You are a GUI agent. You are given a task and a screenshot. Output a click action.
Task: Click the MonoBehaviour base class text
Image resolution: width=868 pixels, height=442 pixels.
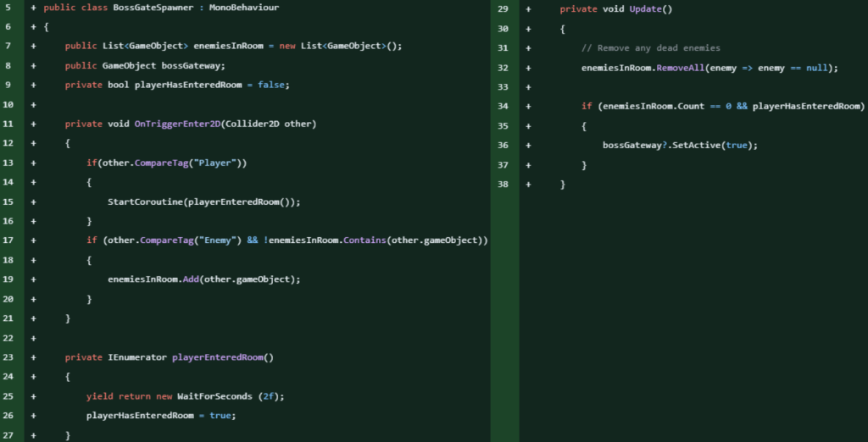(244, 8)
